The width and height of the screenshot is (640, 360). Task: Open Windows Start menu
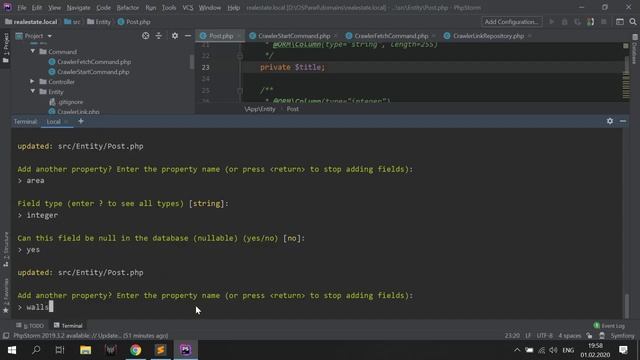tap(12, 350)
